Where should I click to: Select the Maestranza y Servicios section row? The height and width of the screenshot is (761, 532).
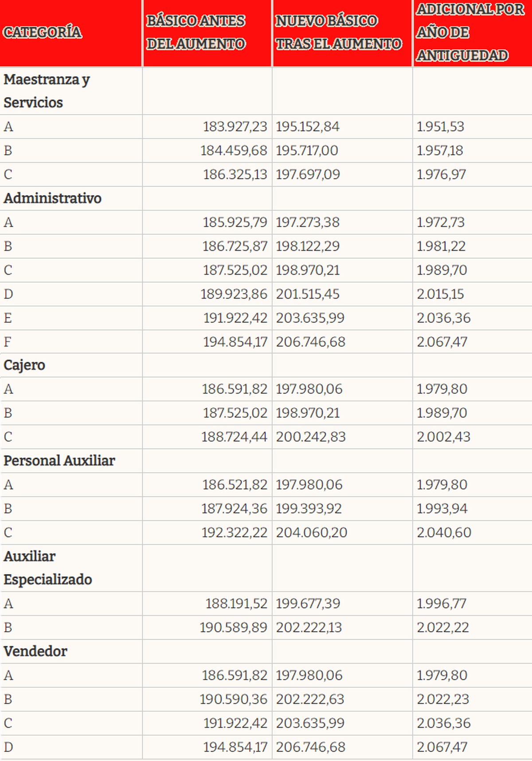pos(47,91)
